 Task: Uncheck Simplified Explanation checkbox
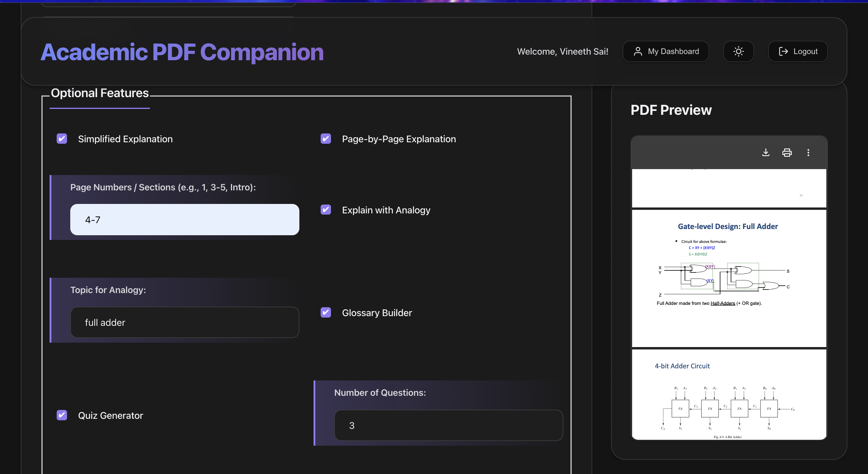click(62, 139)
